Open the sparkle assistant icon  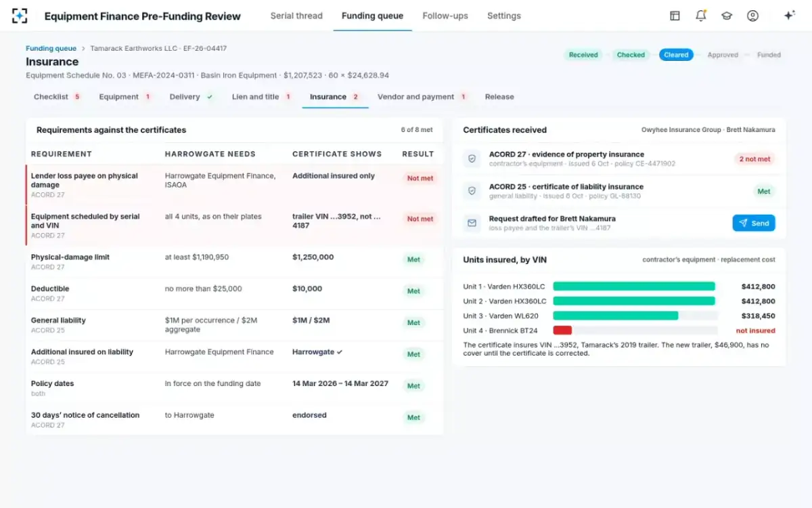[789, 16]
